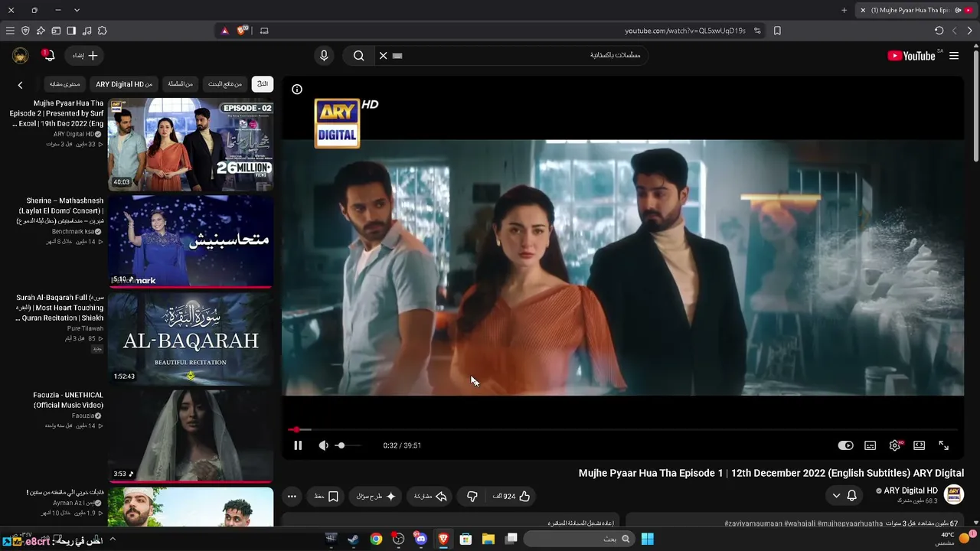Screen dimensions: 980x551
Task: Open the Fauozia - UNETHICAL video title
Action: pyautogui.click(x=68, y=400)
